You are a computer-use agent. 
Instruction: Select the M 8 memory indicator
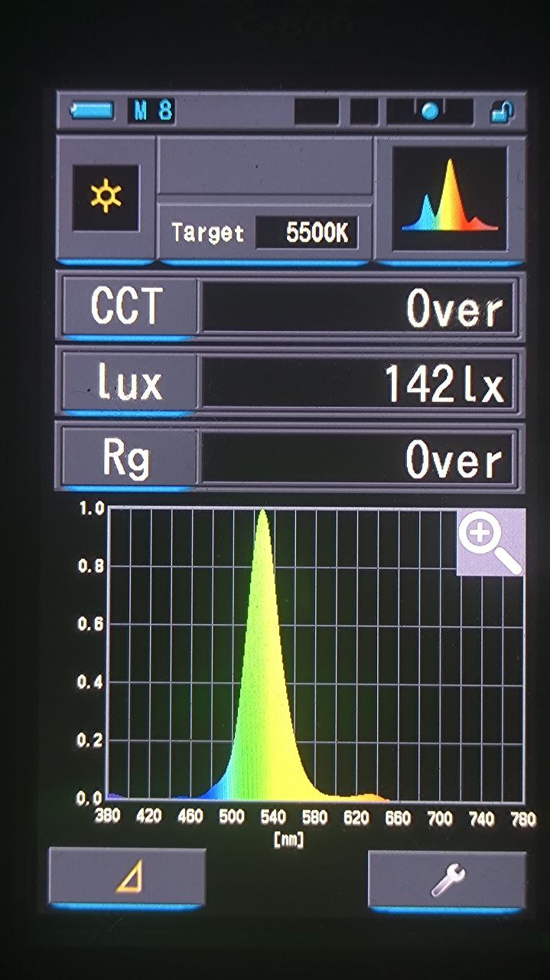[x=152, y=111]
